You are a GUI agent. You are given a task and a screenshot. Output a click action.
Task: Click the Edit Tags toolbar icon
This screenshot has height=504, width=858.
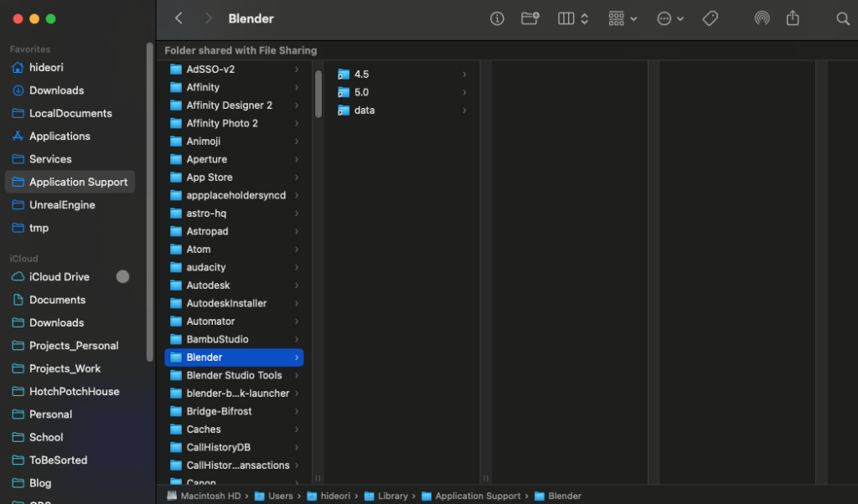709,18
